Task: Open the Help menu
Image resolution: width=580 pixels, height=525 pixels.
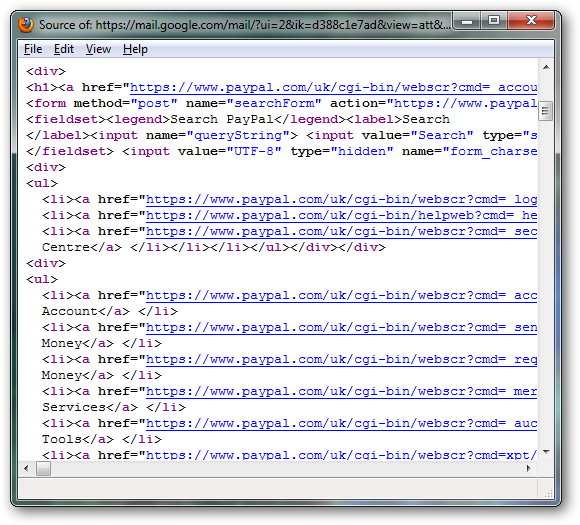Action: click(135, 49)
